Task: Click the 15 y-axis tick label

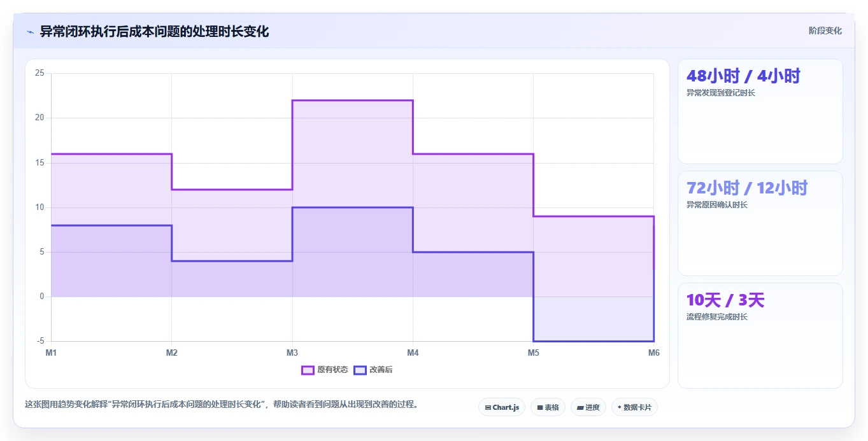Action: (39, 163)
